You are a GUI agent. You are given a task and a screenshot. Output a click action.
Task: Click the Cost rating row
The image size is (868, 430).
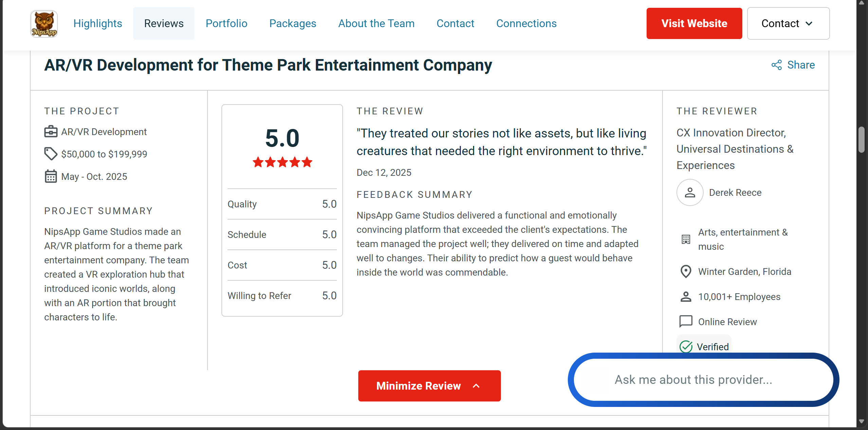[x=282, y=265]
